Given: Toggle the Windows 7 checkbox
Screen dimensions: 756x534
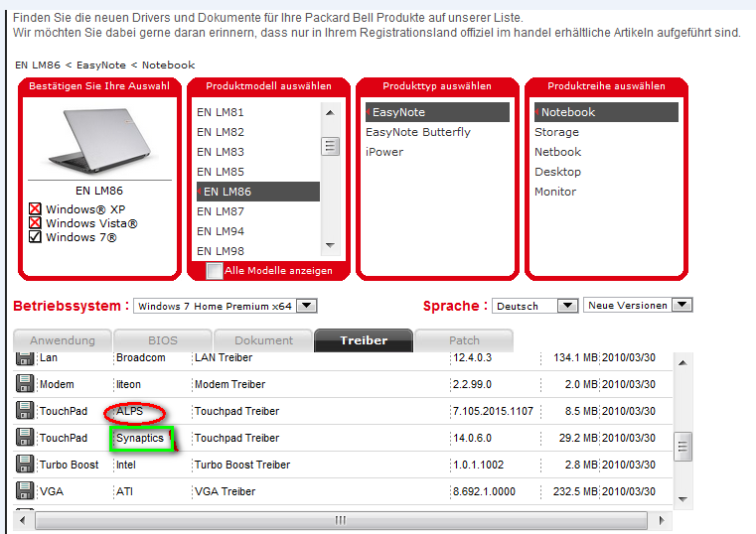Looking at the screenshot, I should pyautogui.click(x=35, y=237).
